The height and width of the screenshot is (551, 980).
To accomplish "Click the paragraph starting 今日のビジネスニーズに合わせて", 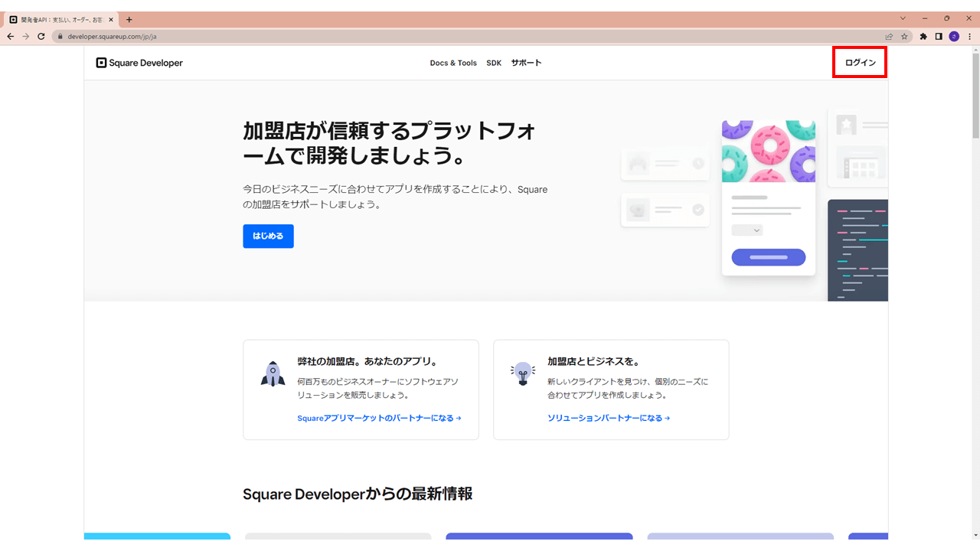I will pyautogui.click(x=395, y=197).
